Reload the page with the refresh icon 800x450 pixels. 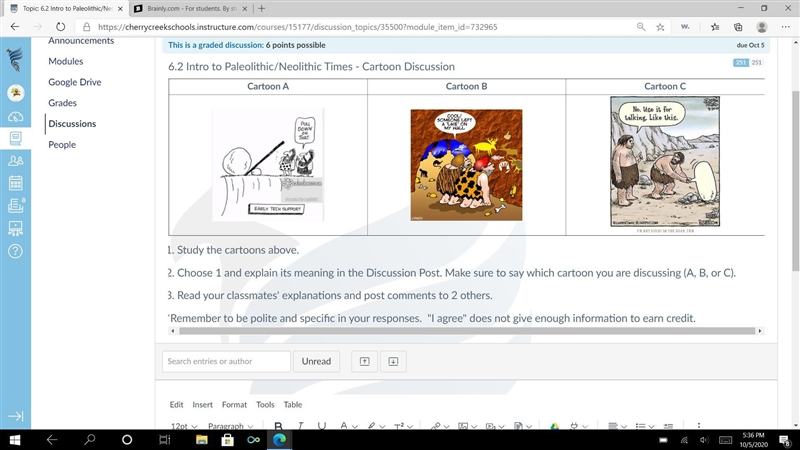click(x=60, y=27)
